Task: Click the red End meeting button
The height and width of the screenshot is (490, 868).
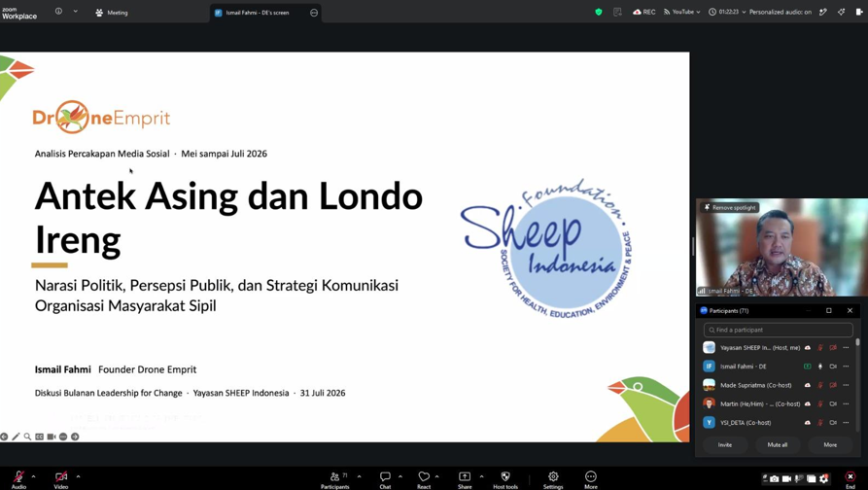Action: (851, 479)
